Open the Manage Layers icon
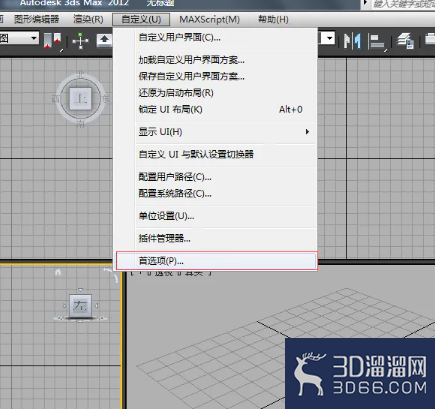This screenshot has width=435, height=409. (x=405, y=41)
